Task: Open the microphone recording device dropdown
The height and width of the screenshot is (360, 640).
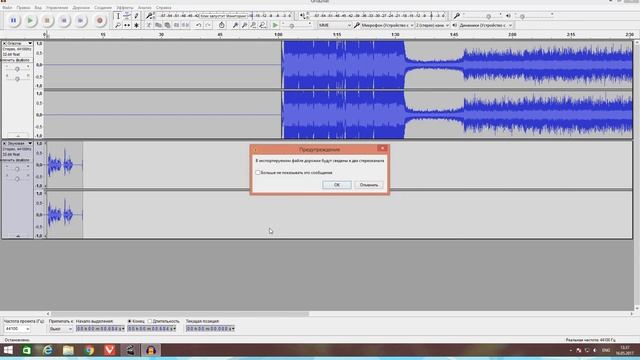Action: tap(387, 25)
